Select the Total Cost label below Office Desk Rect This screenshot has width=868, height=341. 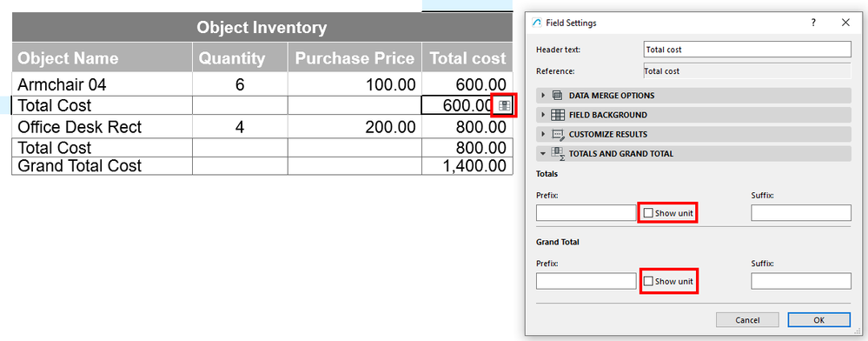pyautogui.click(x=103, y=148)
